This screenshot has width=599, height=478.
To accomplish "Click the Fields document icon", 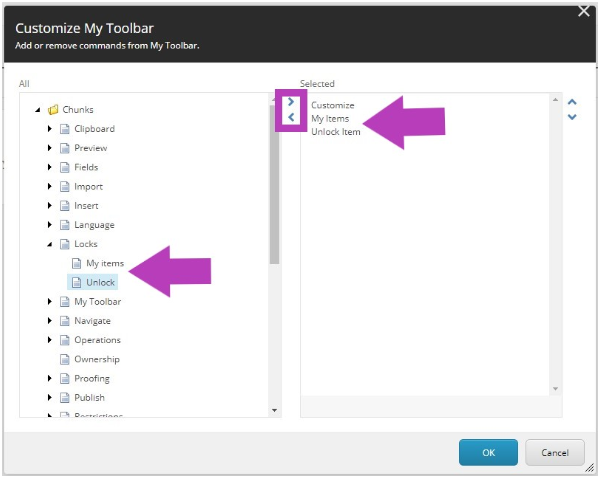I will (65, 167).
